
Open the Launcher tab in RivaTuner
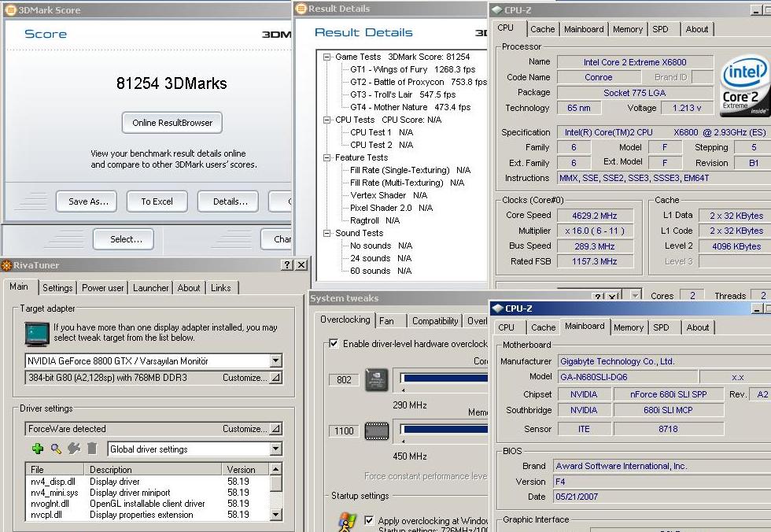pos(150,288)
